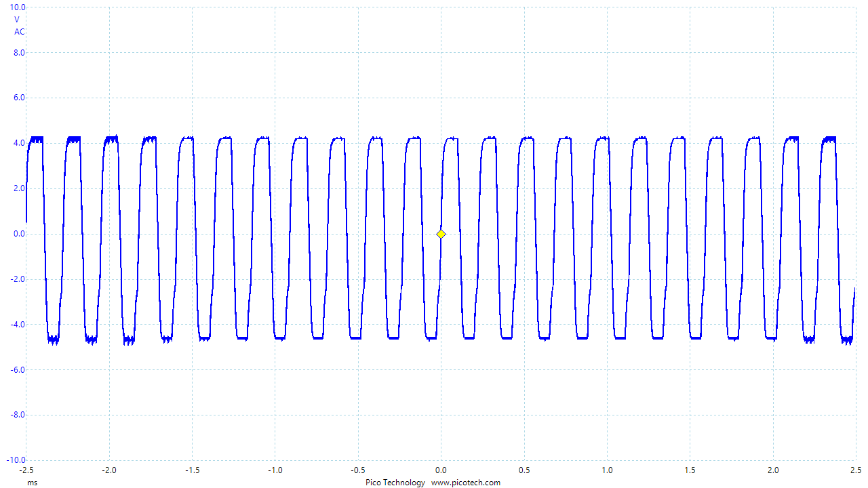Click the 0.5 time axis label
Viewport: 868px width, 488px height.
524,470
